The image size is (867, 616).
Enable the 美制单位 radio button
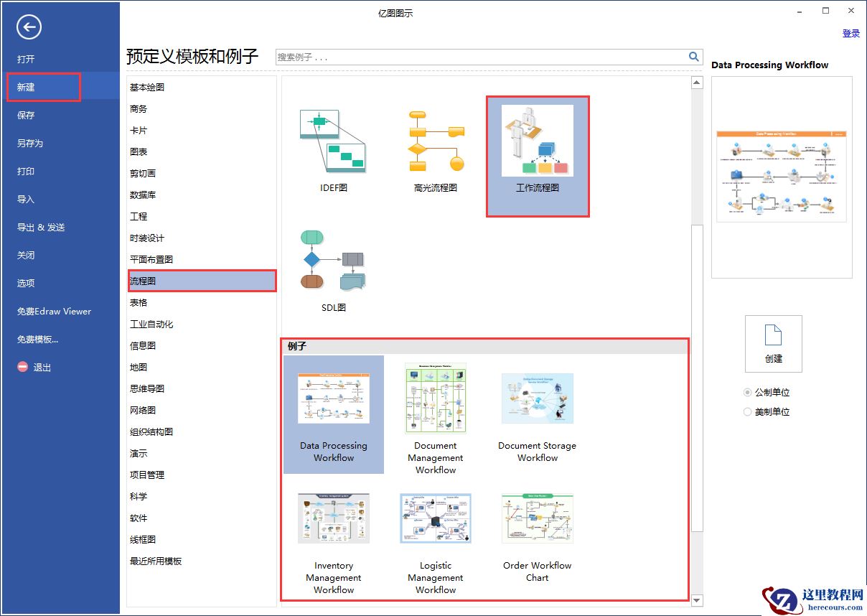(747, 411)
